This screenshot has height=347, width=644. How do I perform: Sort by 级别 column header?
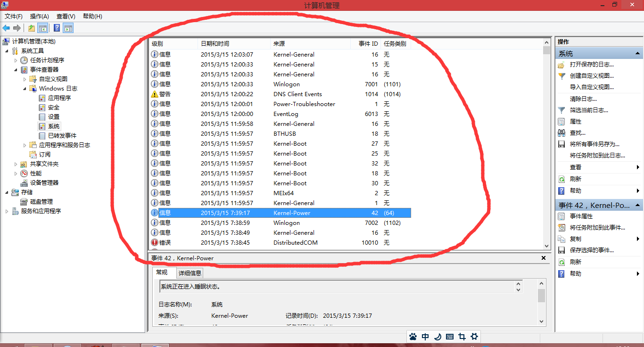(x=173, y=43)
